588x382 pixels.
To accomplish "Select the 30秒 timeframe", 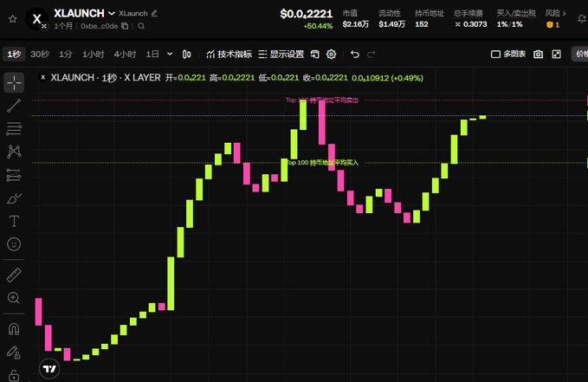I will click(40, 54).
